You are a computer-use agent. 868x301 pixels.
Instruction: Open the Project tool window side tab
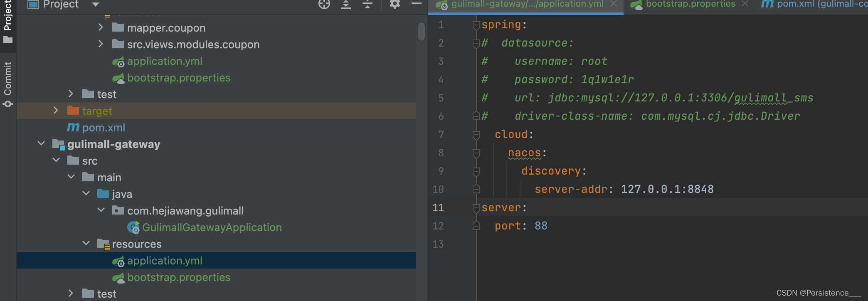[7, 22]
